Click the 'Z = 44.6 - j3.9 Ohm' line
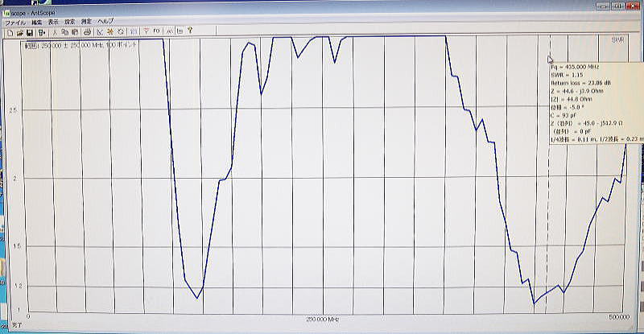 (x=577, y=91)
